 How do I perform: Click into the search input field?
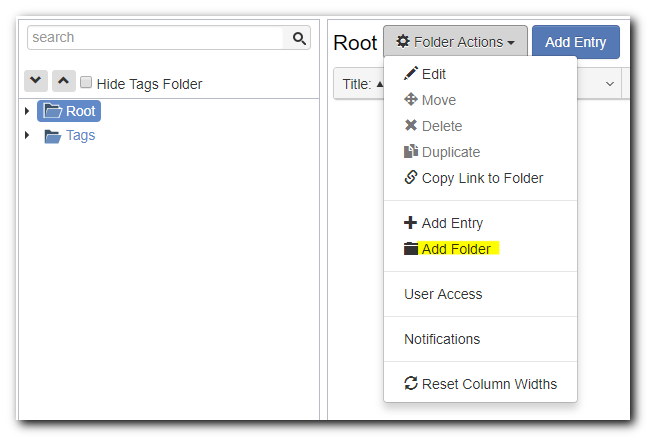155,38
